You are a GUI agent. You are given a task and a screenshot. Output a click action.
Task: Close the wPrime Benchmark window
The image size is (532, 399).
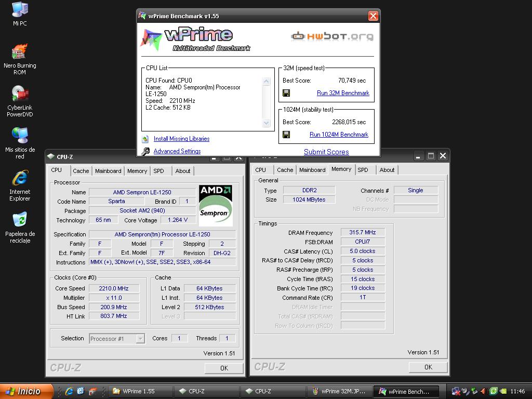[373, 16]
